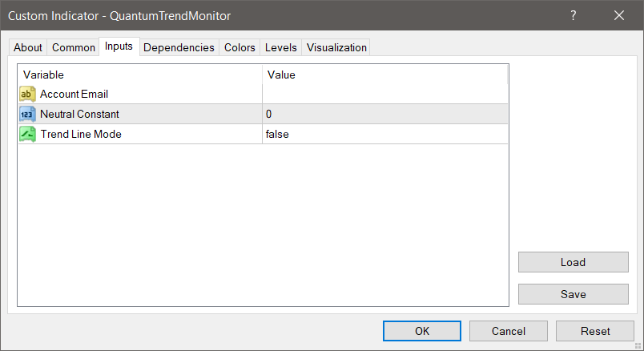Click the Neutral Constant integer type icon
The width and height of the screenshot is (644, 351).
pos(27,115)
